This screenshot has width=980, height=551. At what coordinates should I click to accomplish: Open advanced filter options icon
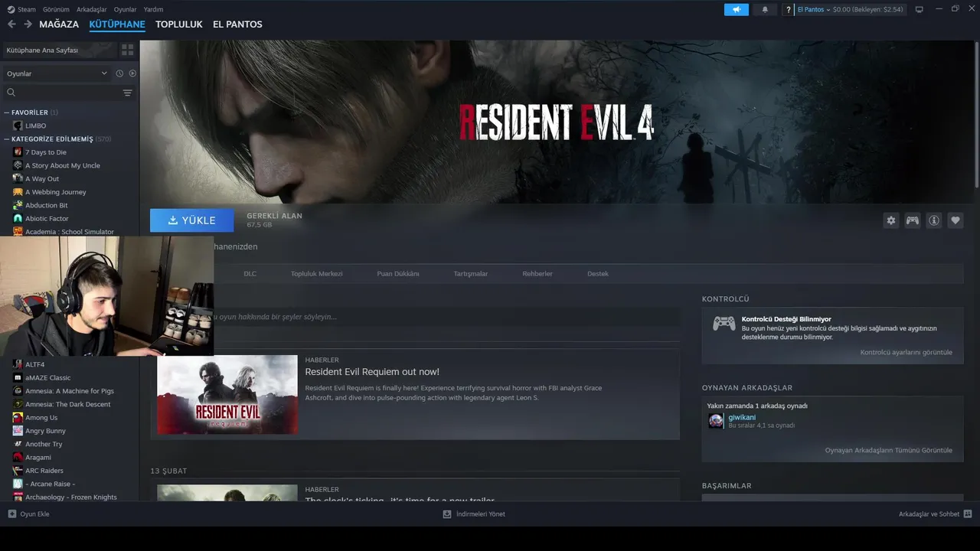[x=127, y=93]
